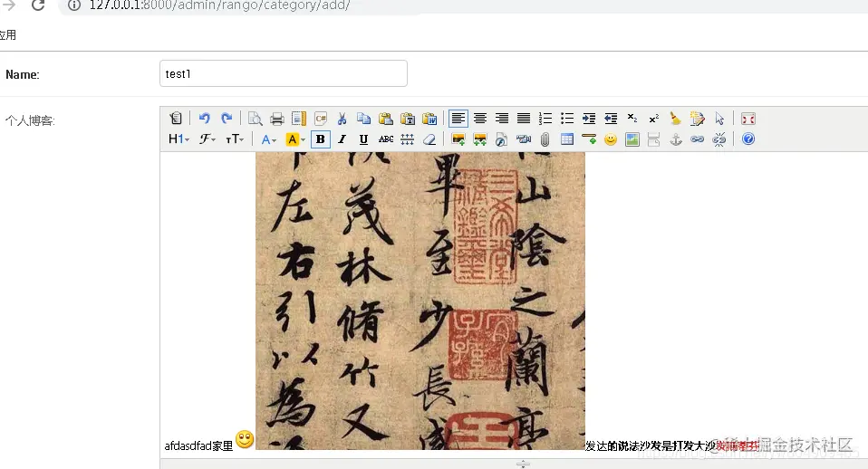868x469 pixels.
Task: Toggle HTML source view icon
Action: tap(176, 119)
